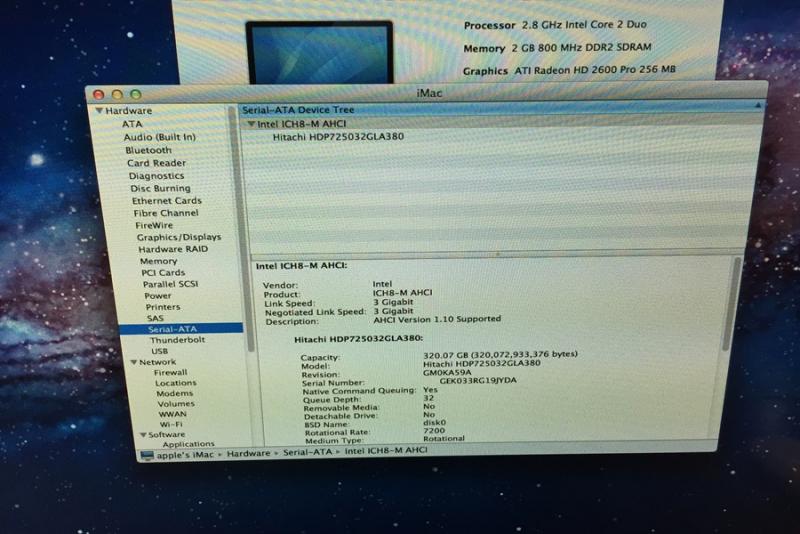Select Locations under Network
The width and height of the screenshot is (800, 534).
click(x=176, y=383)
